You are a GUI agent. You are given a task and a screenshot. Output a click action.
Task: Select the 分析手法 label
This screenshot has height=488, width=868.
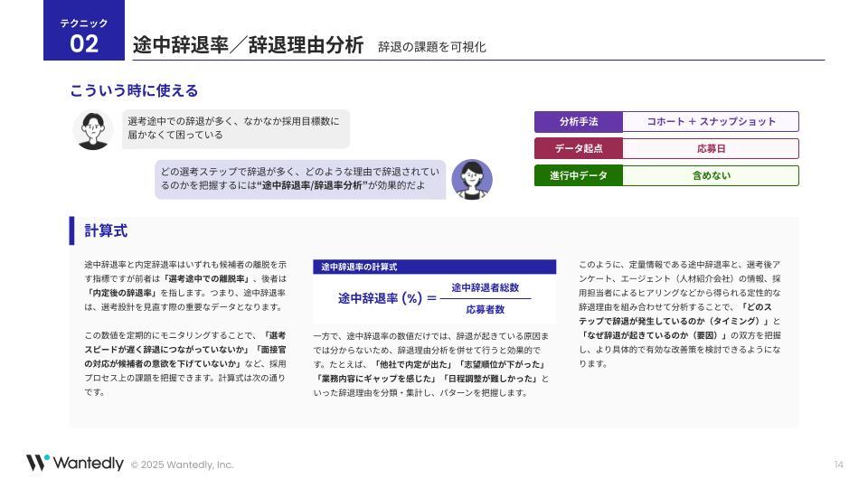(579, 122)
